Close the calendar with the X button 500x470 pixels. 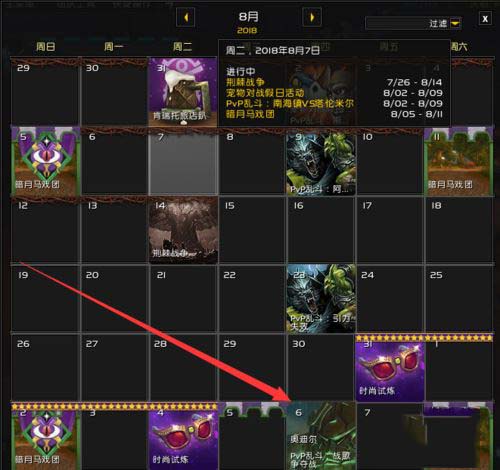485,19
